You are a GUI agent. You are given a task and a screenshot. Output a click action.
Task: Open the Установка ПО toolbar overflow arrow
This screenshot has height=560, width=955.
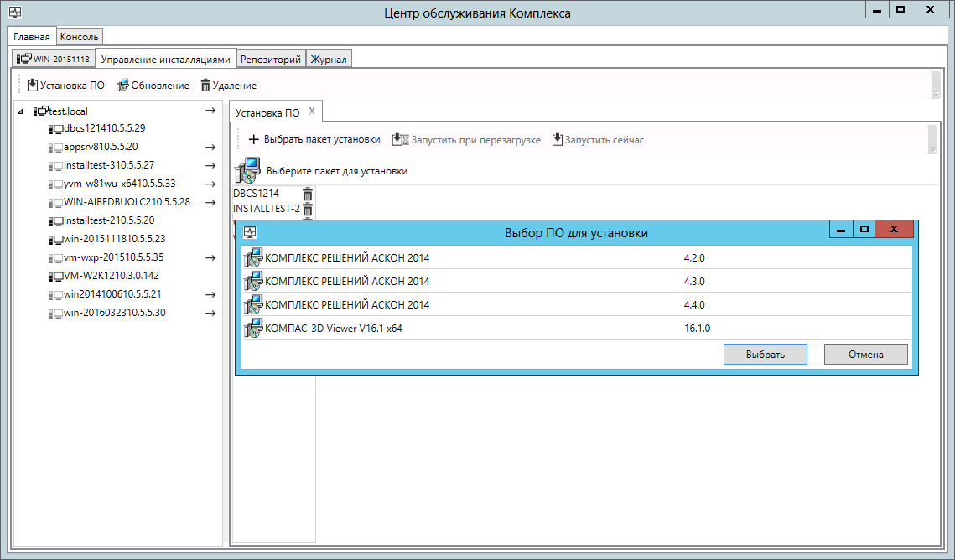(932, 148)
